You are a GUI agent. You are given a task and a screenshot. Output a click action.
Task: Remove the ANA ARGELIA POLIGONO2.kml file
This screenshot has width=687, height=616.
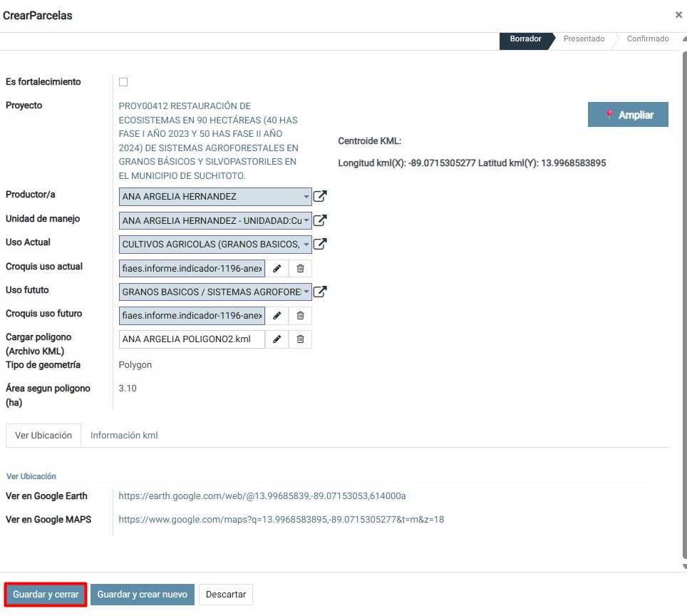pyautogui.click(x=300, y=339)
